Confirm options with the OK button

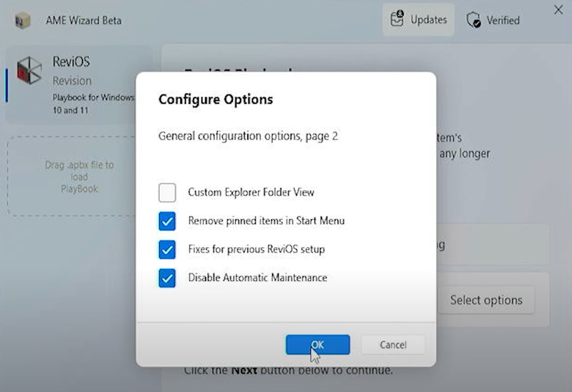pyautogui.click(x=317, y=345)
